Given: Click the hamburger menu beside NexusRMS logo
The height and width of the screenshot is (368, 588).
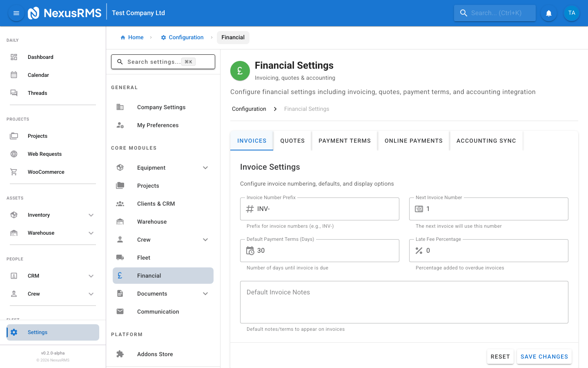Looking at the screenshot, I should click(x=16, y=13).
